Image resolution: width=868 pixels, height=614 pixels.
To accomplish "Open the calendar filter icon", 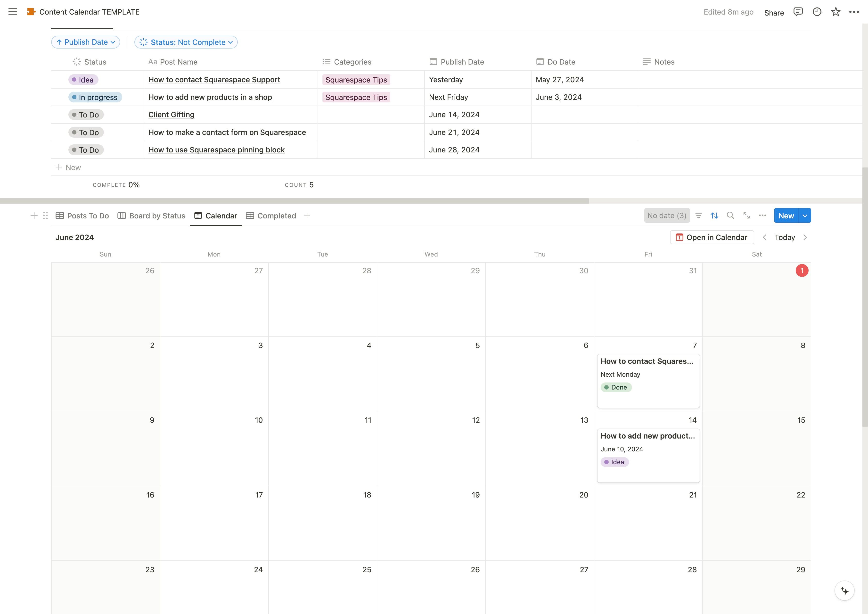I will click(x=698, y=216).
